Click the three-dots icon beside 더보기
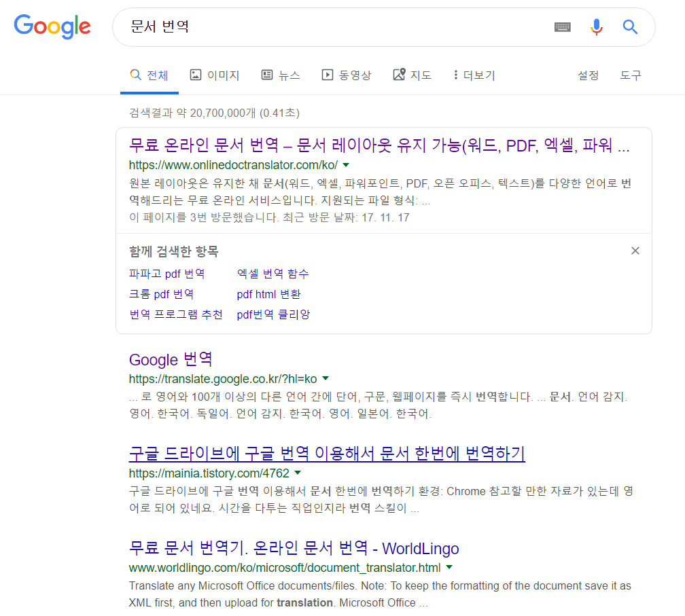Image resolution: width=685 pixels, height=616 pixels. click(455, 75)
